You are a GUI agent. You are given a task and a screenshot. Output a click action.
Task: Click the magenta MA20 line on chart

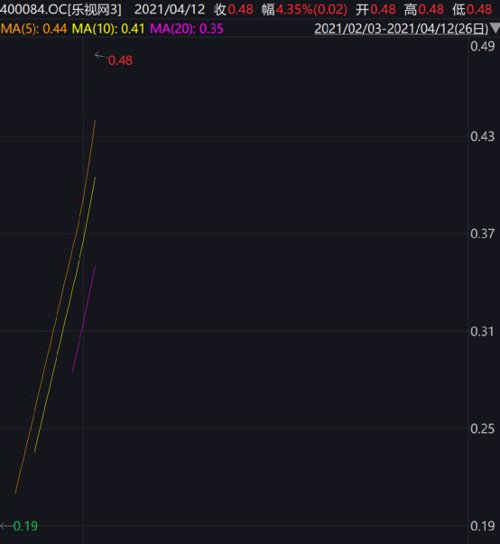coord(84,319)
